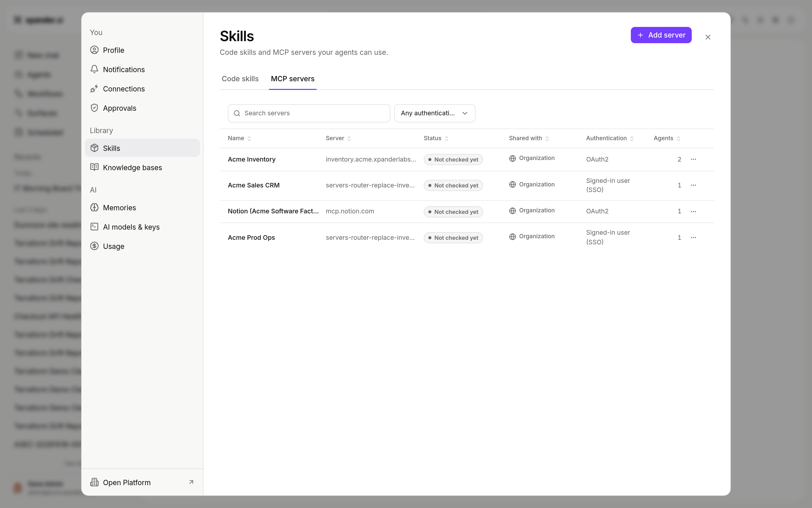Select the MCP servers tab
This screenshot has height=508, width=812.
[293, 79]
